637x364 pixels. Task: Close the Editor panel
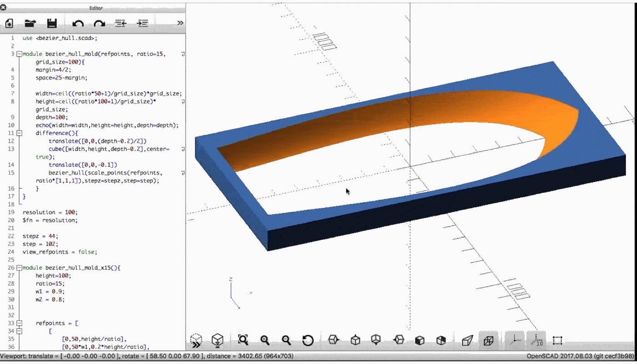(x=3, y=8)
